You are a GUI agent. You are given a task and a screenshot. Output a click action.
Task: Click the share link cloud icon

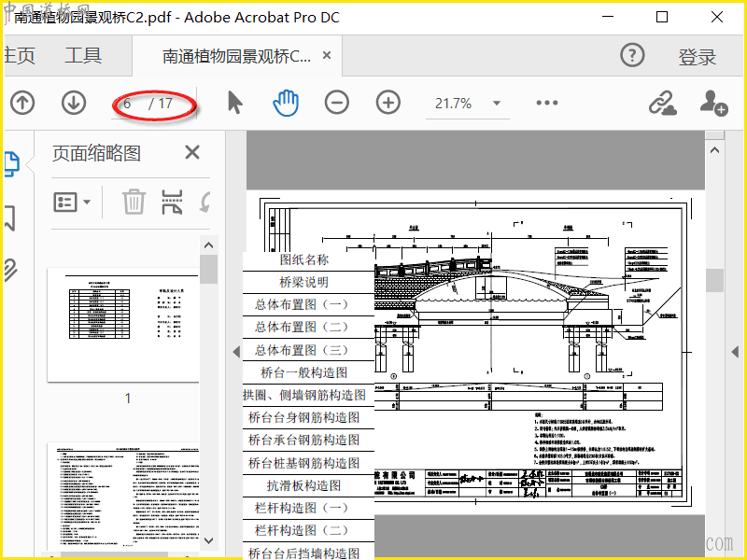[x=663, y=103]
